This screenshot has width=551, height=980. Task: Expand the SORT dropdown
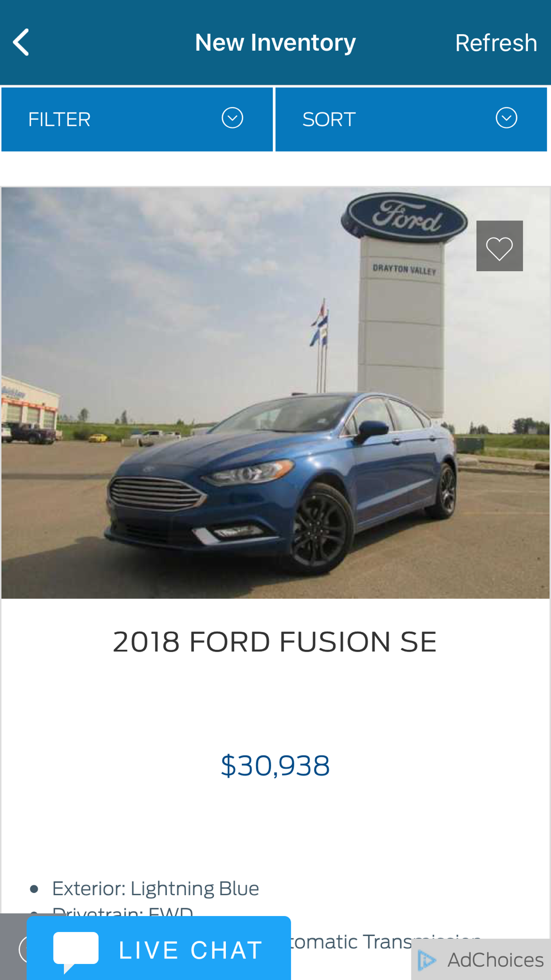(x=411, y=119)
